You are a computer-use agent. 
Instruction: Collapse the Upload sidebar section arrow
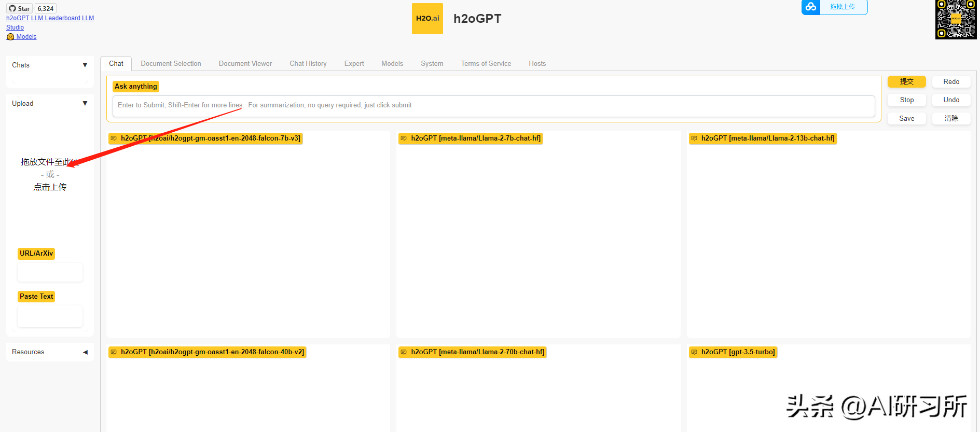pos(85,104)
